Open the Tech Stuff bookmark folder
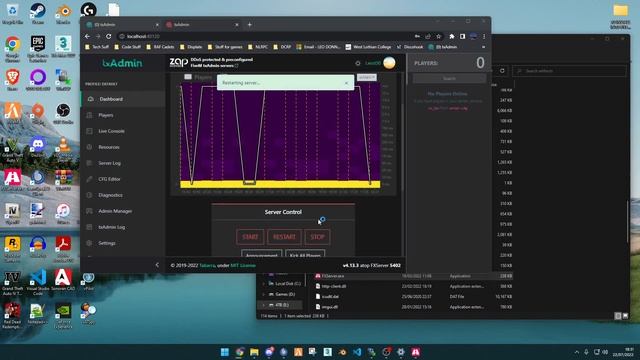The width and height of the screenshot is (640, 360). pyautogui.click(x=97, y=47)
